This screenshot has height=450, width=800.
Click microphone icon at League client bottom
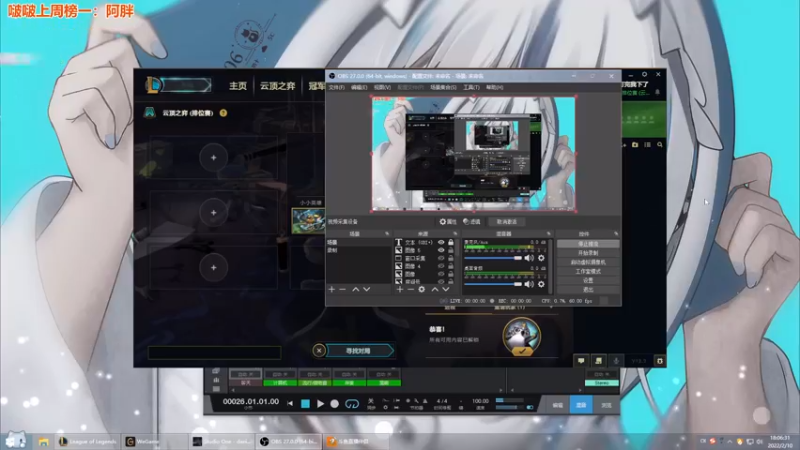pos(616,361)
